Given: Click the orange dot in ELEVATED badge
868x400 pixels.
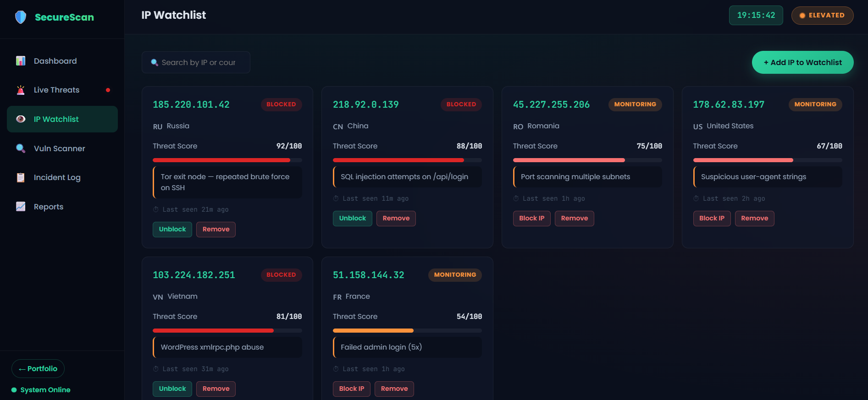Looking at the screenshot, I should point(802,16).
